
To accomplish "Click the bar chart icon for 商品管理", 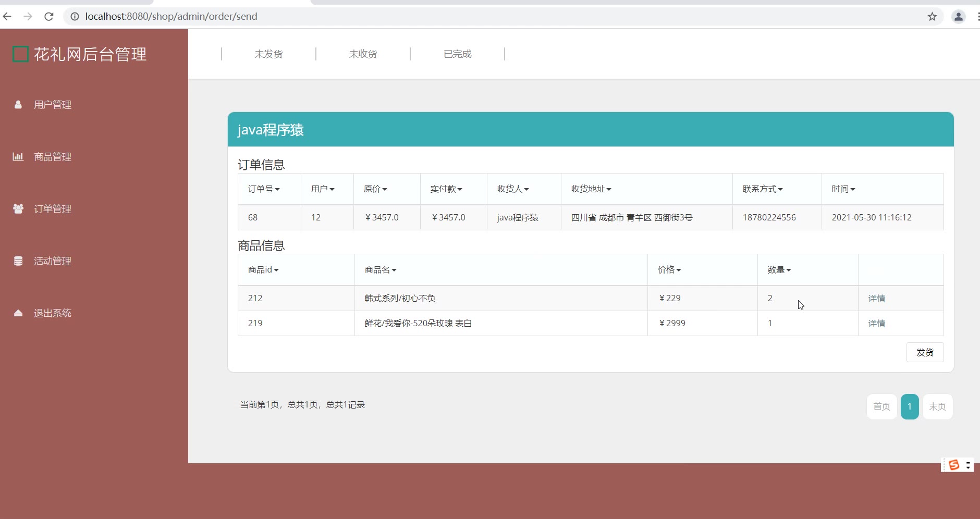I will (18, 157).
